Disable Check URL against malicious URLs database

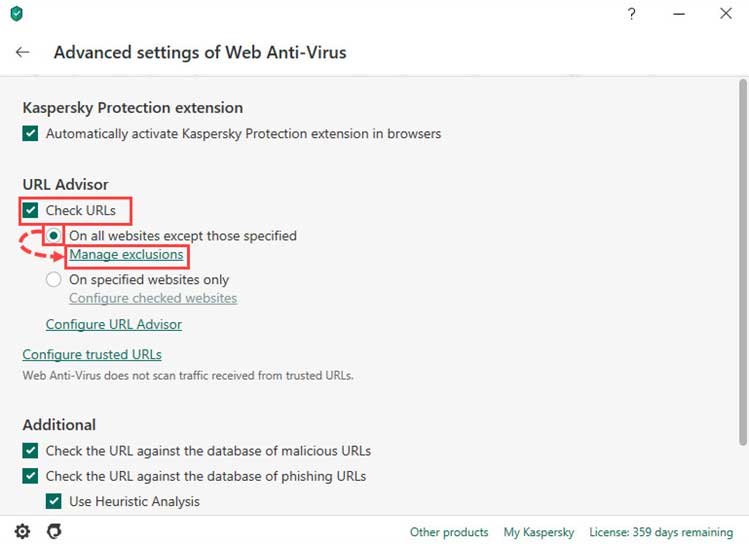[30, 450]
